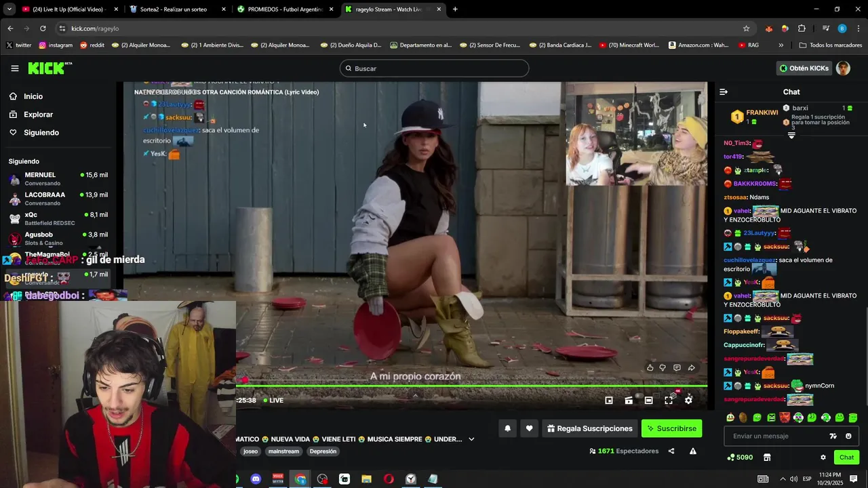Open Chrome tab search dropdown

coord(10,9)
